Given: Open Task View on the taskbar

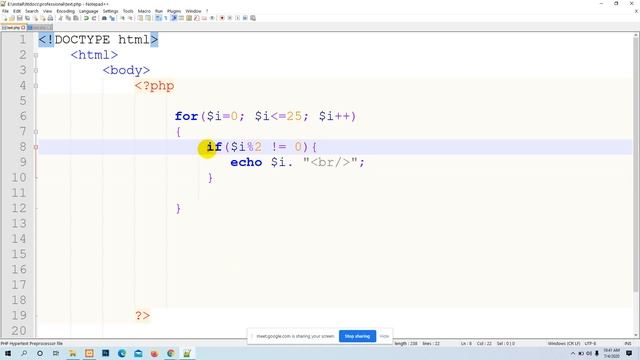Looking at the screenshot, I should coord(56,353).
